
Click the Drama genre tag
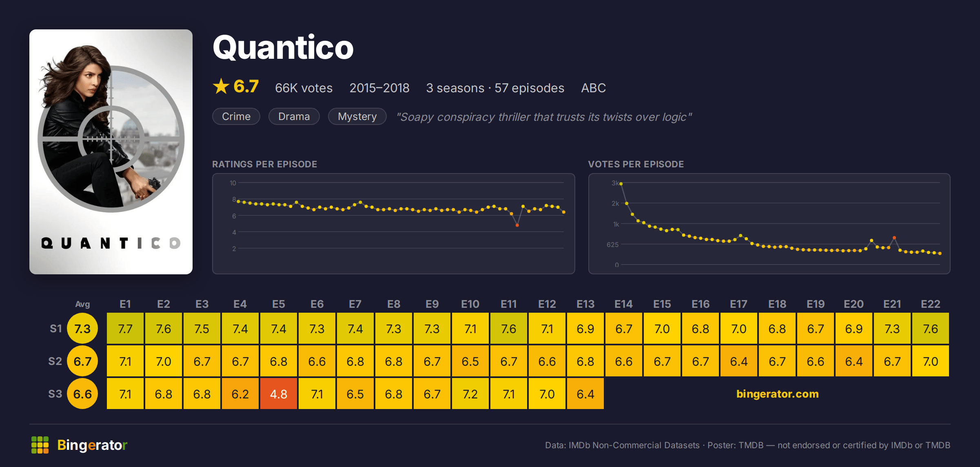(294, 116)
